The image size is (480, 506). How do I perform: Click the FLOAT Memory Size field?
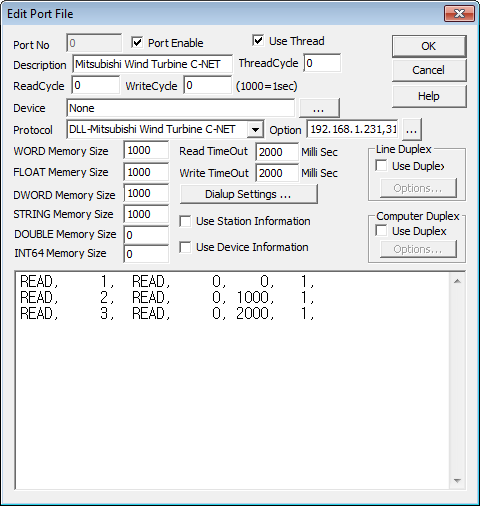pyautogui.click(x=146, y=172)
